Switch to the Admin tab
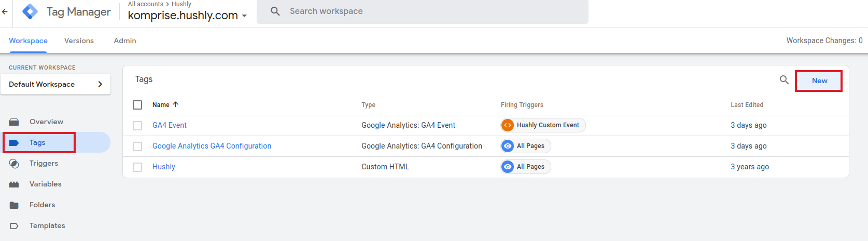The image size is (868, 241). pyautogui.click(x=125, y=41)
